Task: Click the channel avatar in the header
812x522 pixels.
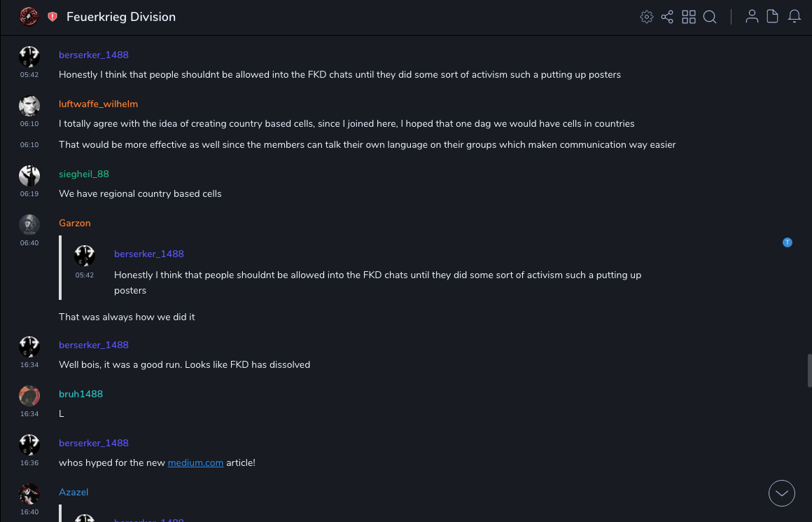Action: point(29,17)
